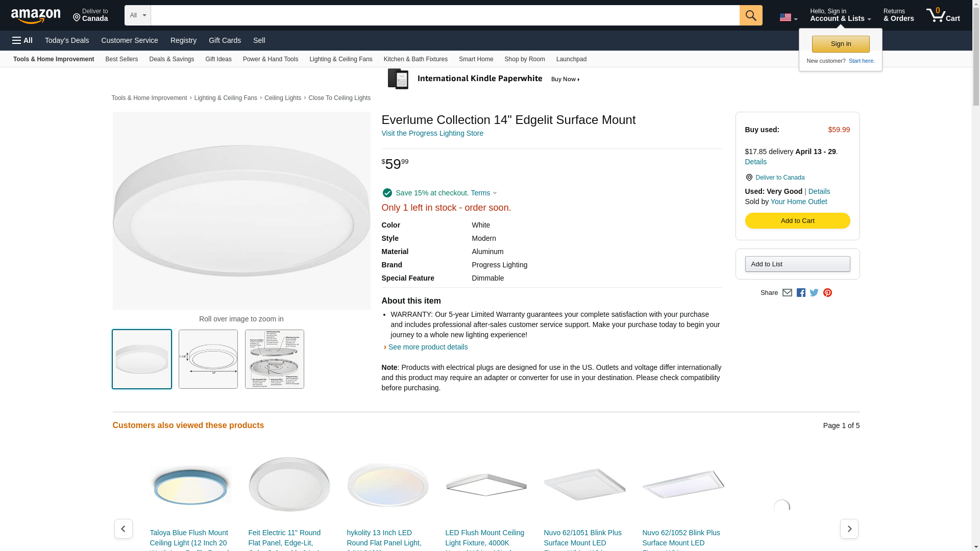The height and width of the screenshot is (551, 980).
Task: Open the All hamburger menu
Action: 22,40
